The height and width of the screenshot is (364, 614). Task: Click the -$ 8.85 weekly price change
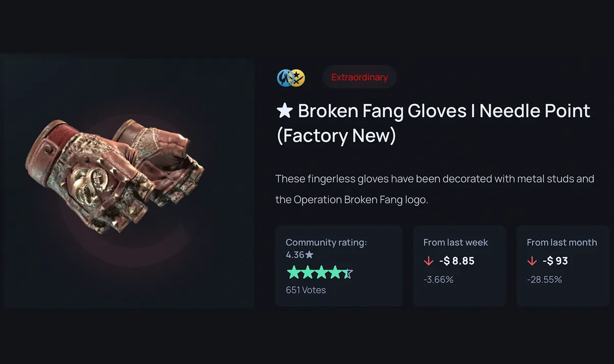click(457, 261)
